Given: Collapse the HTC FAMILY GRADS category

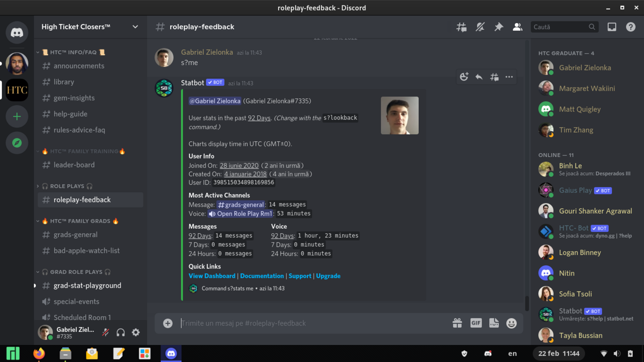Looking at the screenshot, I should 80,221.
